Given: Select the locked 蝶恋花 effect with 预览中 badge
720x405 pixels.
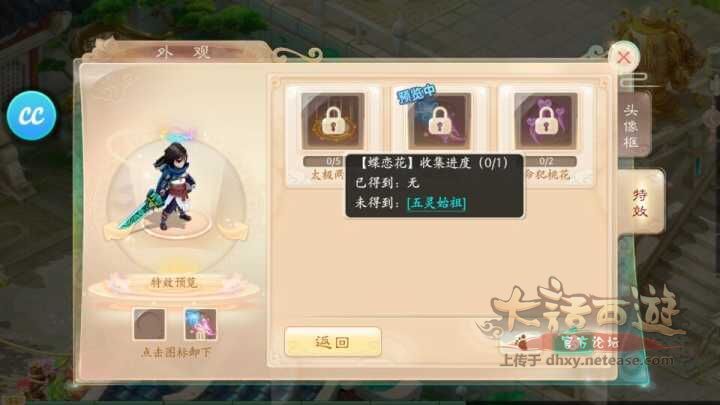Looking at the screenshot, I should tap(439, 121).
